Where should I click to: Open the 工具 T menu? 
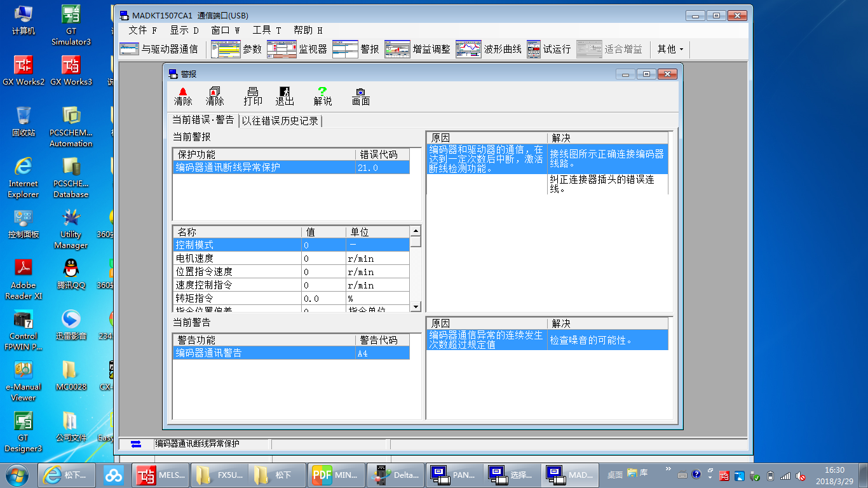[x=266, y=30]
